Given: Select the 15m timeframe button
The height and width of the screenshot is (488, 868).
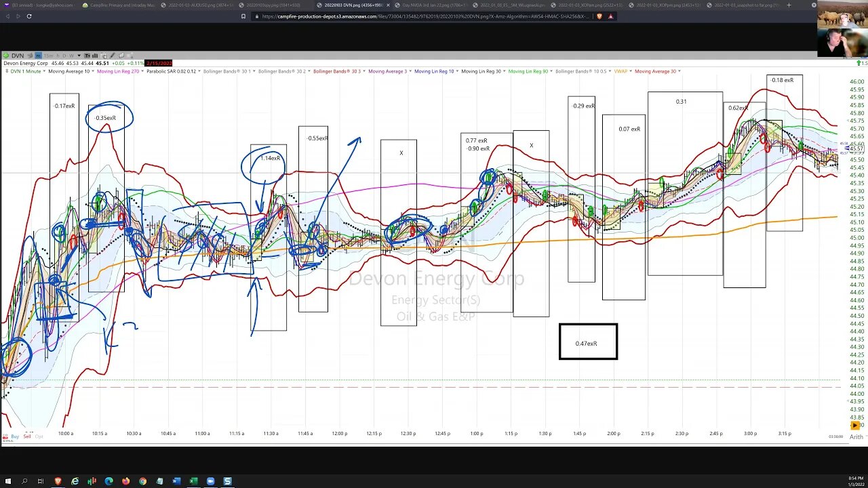Looking at the screenshot, I should click(x=48, y=56).
